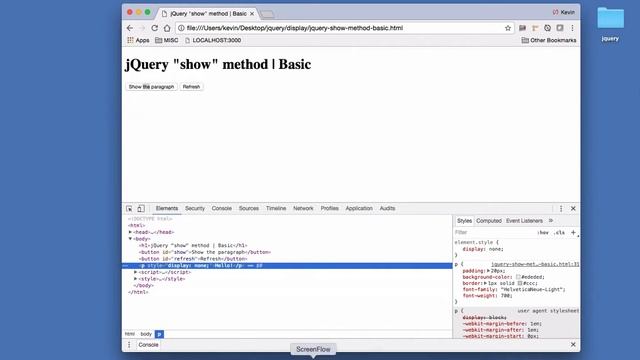Switch to the Network tab
The width and height of the screenshot is (640, 360).
[x=303, y=208]
